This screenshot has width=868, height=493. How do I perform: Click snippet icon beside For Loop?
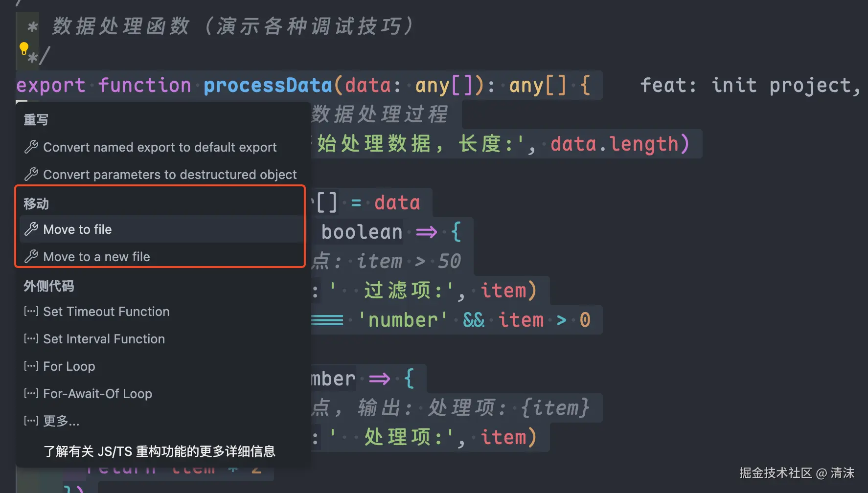[31, 366]
